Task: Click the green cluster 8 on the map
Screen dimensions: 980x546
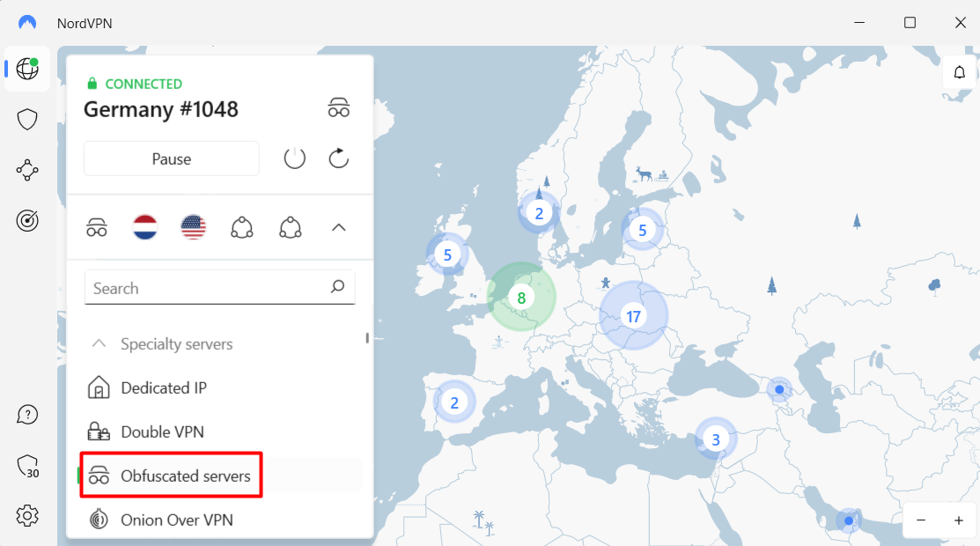Action: click(x=521, y=298)
